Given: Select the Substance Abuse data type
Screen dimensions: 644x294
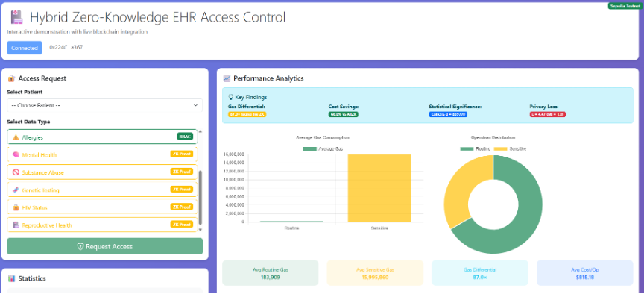Looking at the screenshot, I should tap(102, 172).
